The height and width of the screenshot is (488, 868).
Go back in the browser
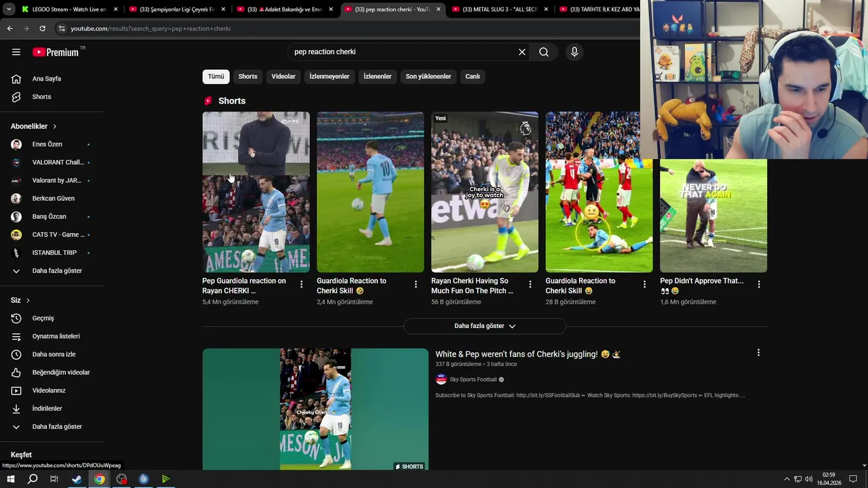pos(9,28)
